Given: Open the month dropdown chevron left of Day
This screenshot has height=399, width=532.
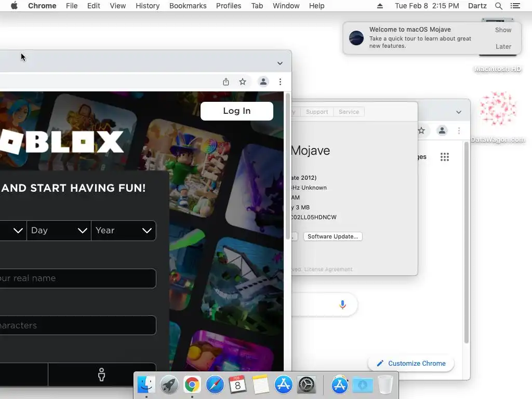Looking at the screenshot, I should point(18,231).
